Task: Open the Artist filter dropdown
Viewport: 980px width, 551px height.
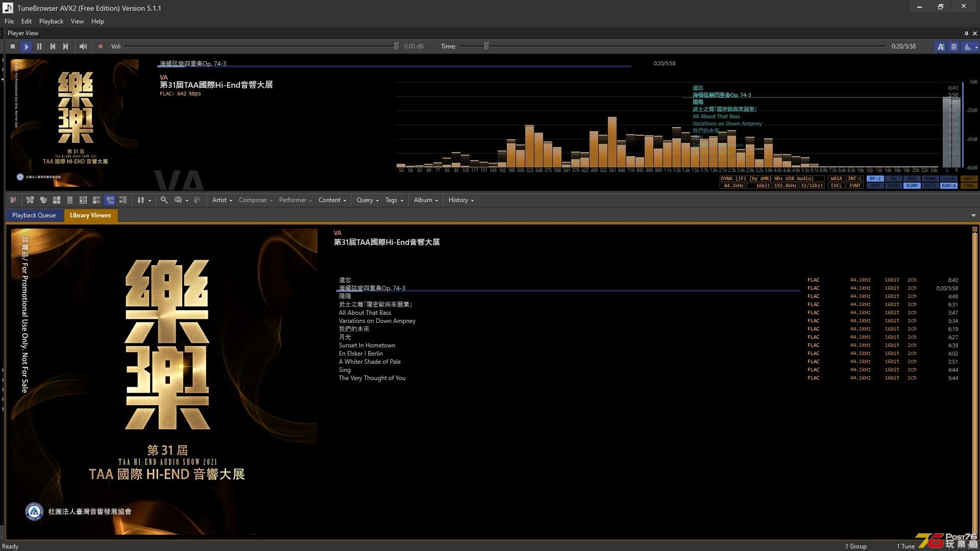Action: 222,200
